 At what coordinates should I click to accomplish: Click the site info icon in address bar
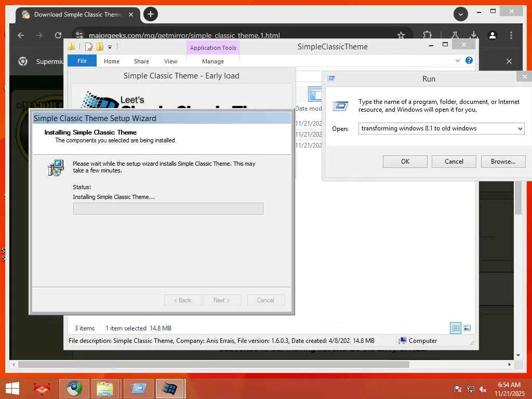(79, 35)
